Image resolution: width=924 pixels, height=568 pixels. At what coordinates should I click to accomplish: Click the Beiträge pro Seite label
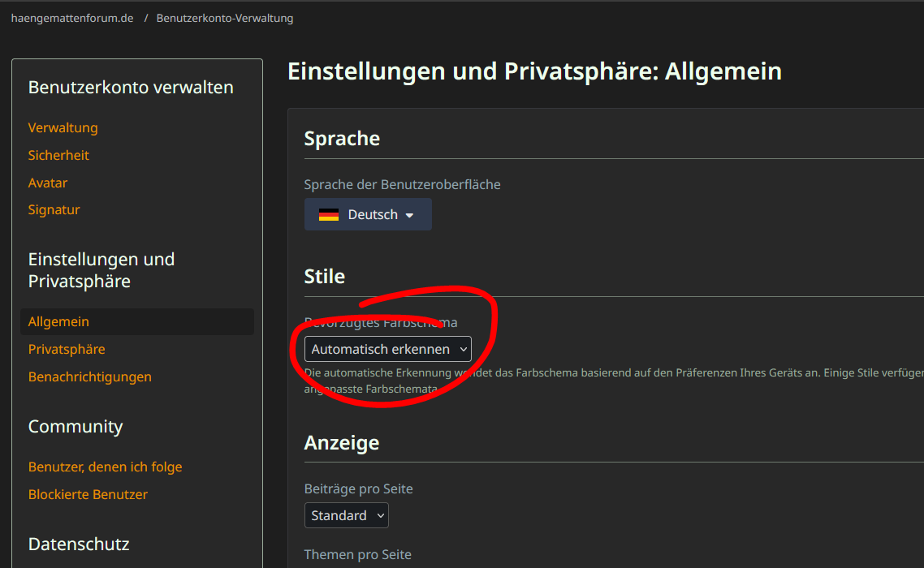pyautogui.click(x=358, y=488)
